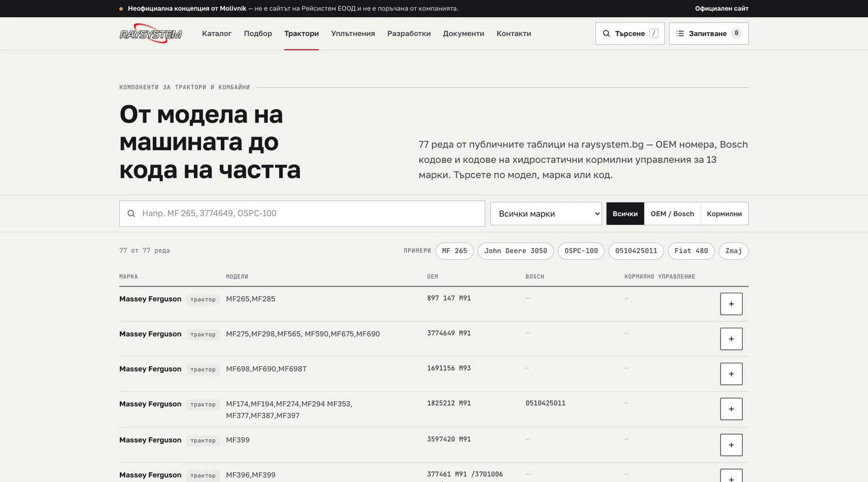Click the OEM column header

432,277
